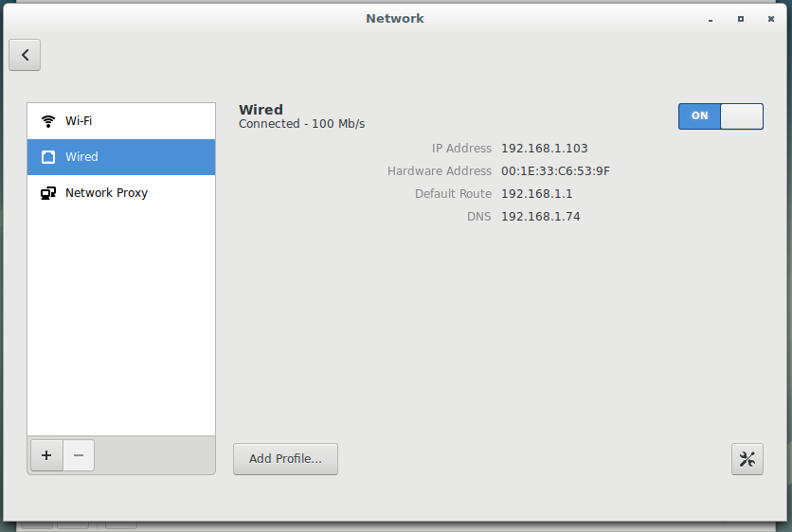Go back using the back arrow button
This screenshot has height=532, width=792.
click(25, 55)
